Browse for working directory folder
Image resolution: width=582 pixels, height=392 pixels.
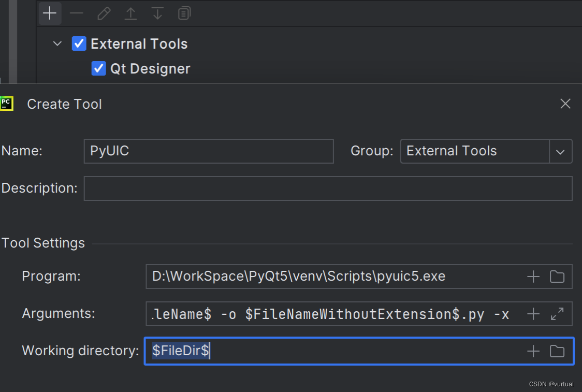tap(557, 351)
